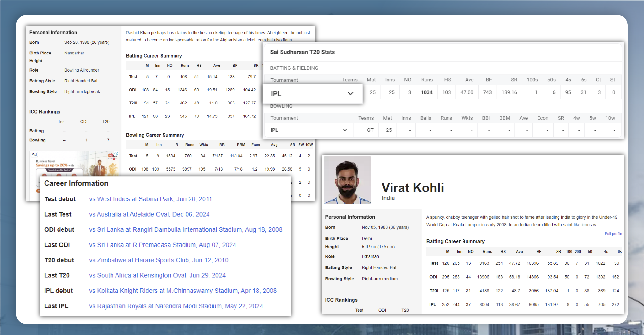Click ICC Rankings heading in Rashid Khan panel
Screen dimensions: 644x335
[x=45, y=112]
